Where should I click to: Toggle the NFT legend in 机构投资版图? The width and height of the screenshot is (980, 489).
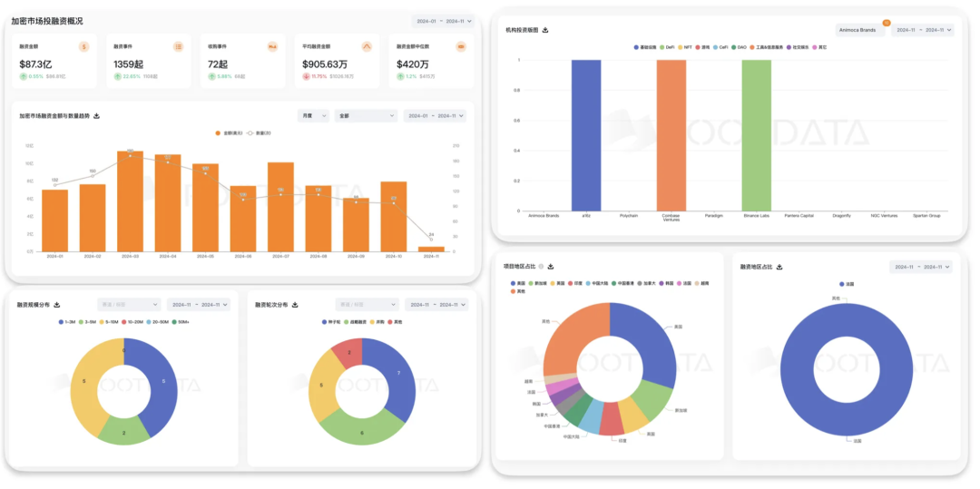pos(684,47)
